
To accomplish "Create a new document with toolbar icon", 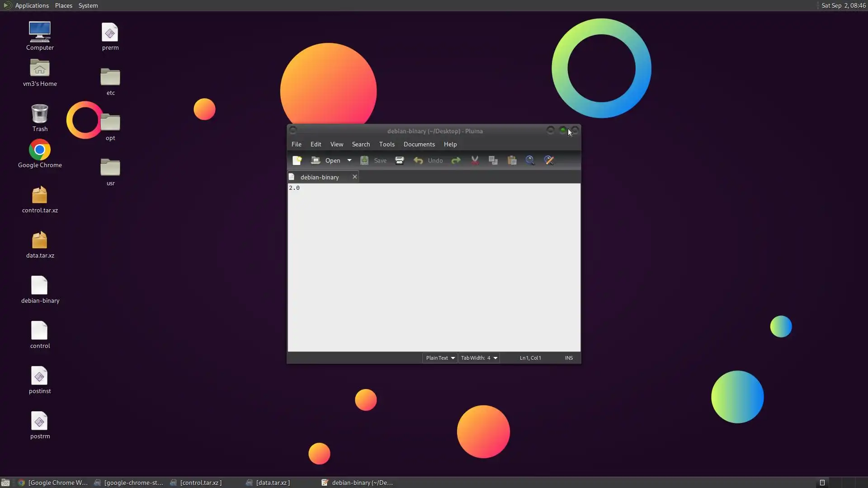I will 297,160.
